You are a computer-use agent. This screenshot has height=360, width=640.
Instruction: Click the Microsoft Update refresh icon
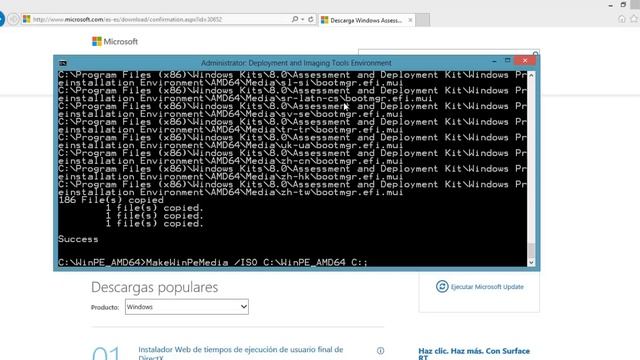442,287
